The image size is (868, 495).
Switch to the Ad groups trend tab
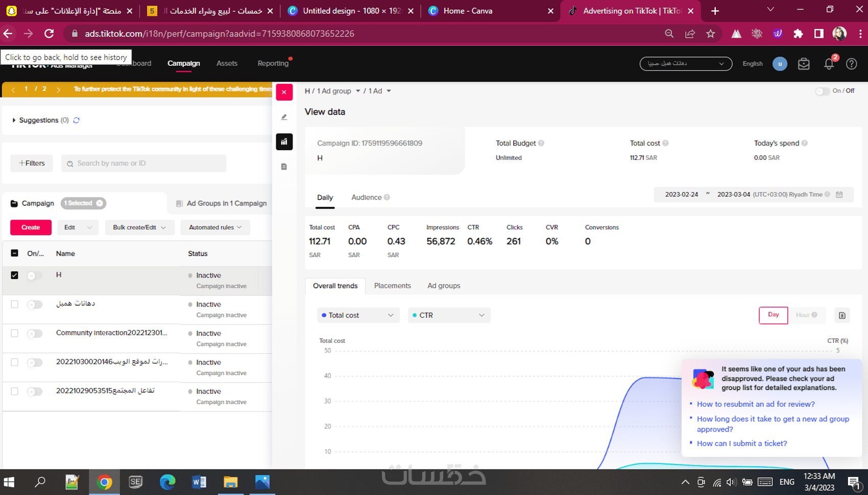[444, 286]
